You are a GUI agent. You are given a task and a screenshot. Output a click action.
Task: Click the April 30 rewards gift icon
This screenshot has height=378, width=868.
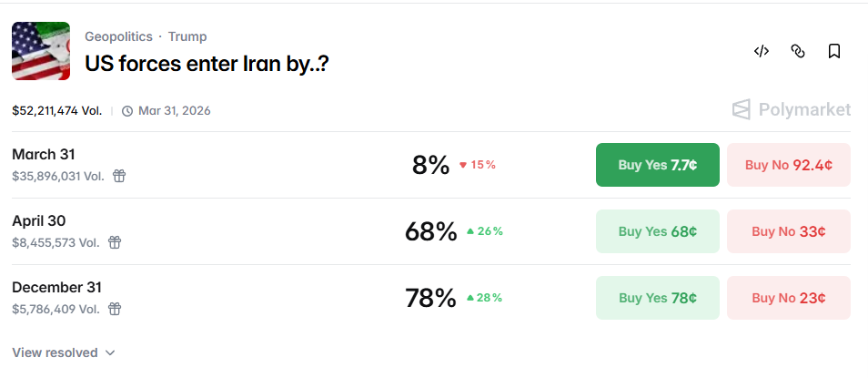[x=115, y=242]
